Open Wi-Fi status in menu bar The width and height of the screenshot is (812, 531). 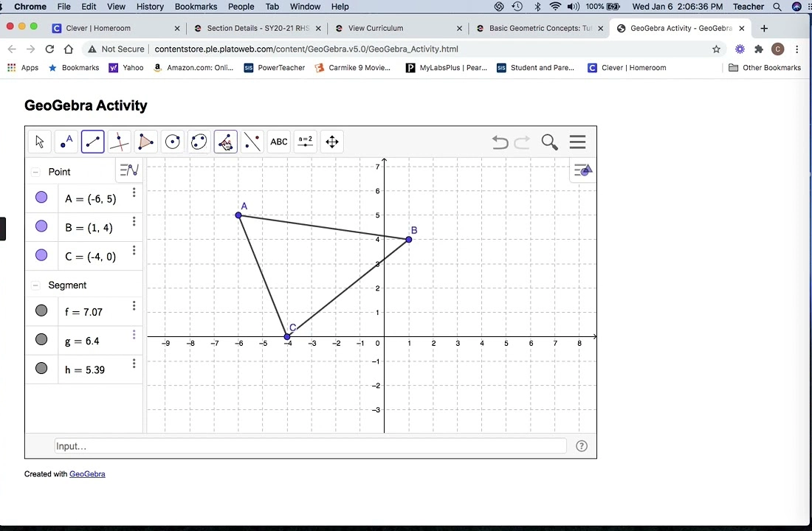coord(555,7)
